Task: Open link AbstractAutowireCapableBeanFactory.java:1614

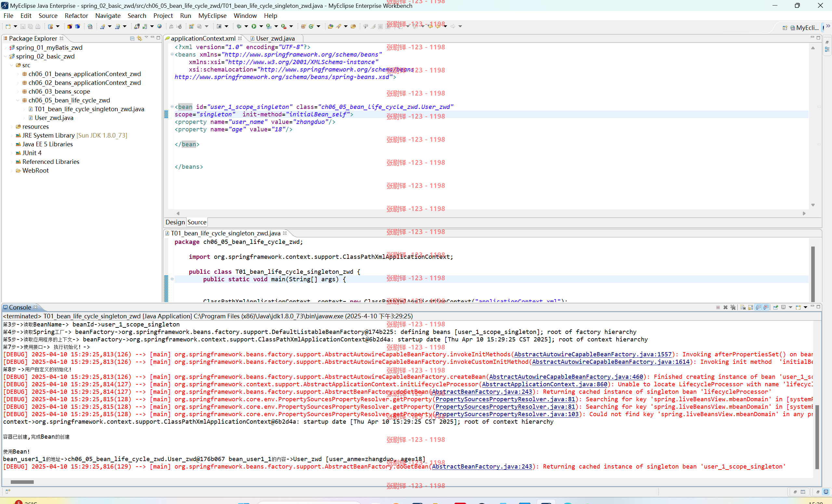Action: pos(611,362)
